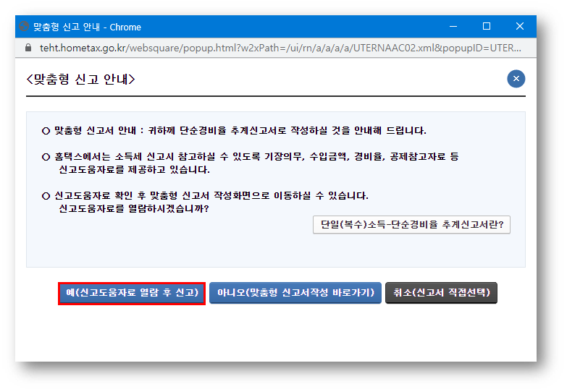Close the 맞춤형 신고 안내 dialog with the round X icon
Screen dimensions: 567x392
coord(516,79)
